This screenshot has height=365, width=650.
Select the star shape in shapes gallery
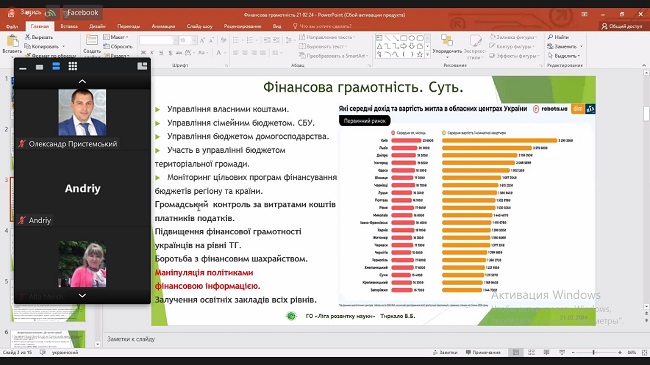420,54
